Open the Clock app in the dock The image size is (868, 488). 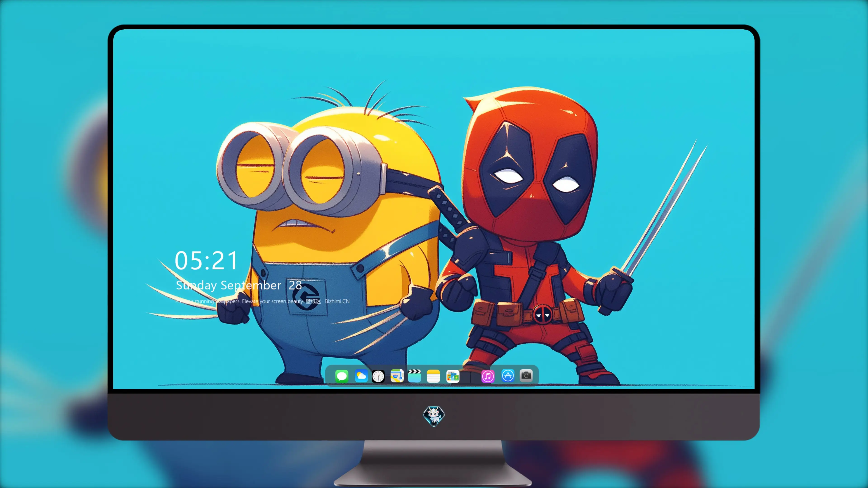[x=378, y=376]
